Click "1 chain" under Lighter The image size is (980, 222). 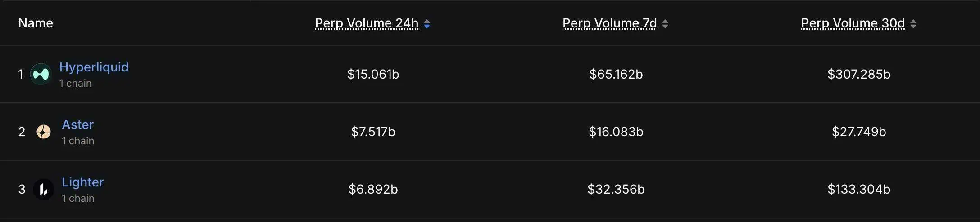(x=78, y=199)
